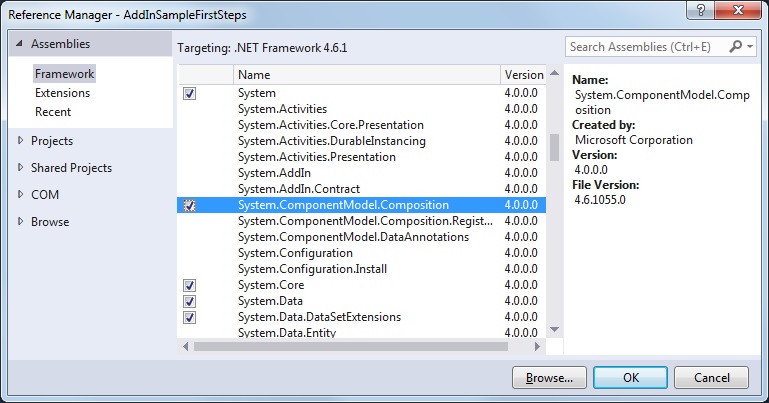Click the File Version value 4.6.1055.0
Image resolution: width=769 pixels, height=403 pixels.
click(x=600, y=200)
